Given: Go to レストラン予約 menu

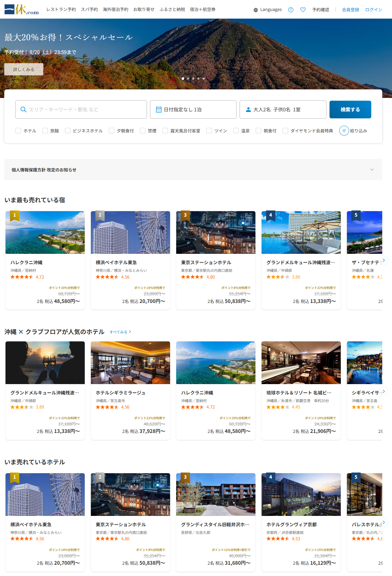Looking at the screenshot, I should [61, 9].
